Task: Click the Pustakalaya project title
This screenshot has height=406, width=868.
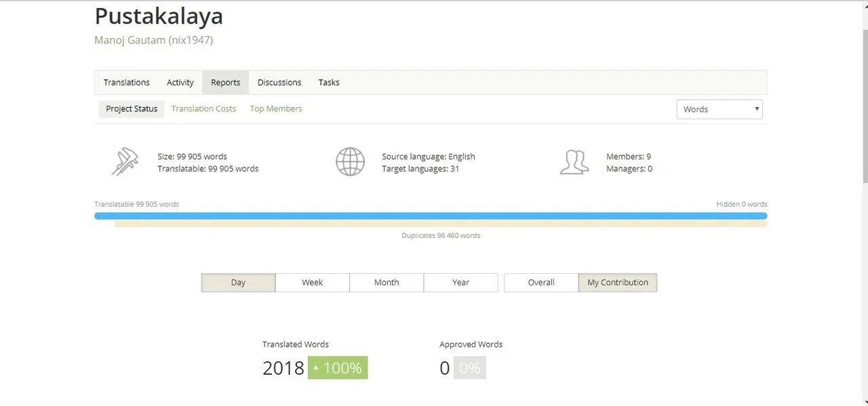Action: pyautogui.click(x=159, y=16)
